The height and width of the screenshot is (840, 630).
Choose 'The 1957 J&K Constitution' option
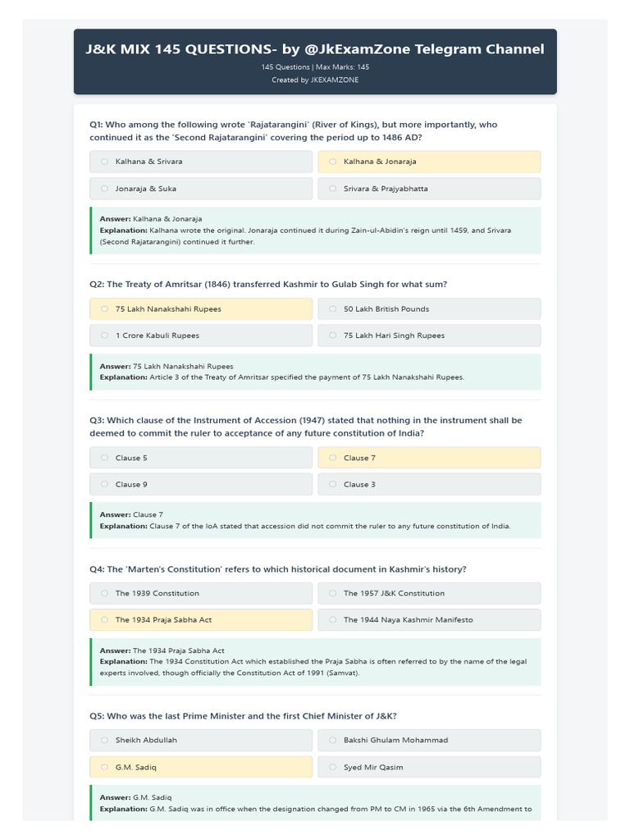[429, 593]
